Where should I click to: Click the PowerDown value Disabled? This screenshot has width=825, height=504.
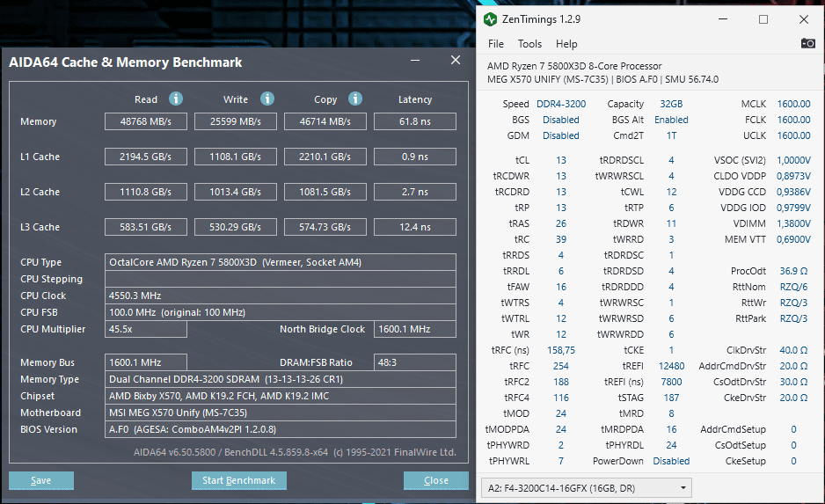click(x=671, y=461)
